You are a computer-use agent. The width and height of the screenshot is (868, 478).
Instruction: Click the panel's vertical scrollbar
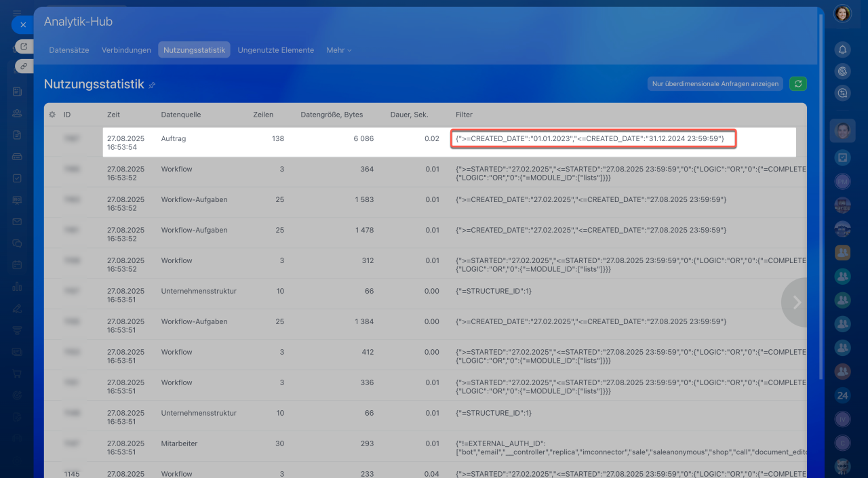pos(822,203)
